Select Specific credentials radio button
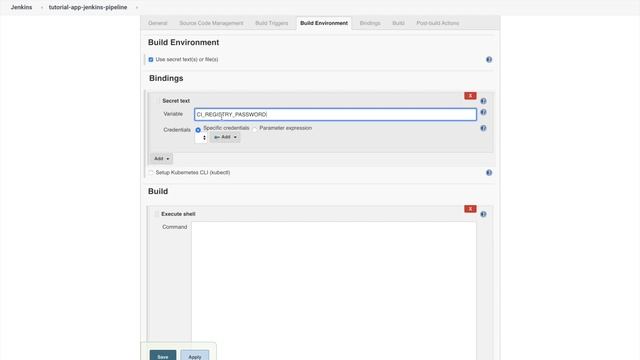The image size is (640, 360). [x=198, y=130]
